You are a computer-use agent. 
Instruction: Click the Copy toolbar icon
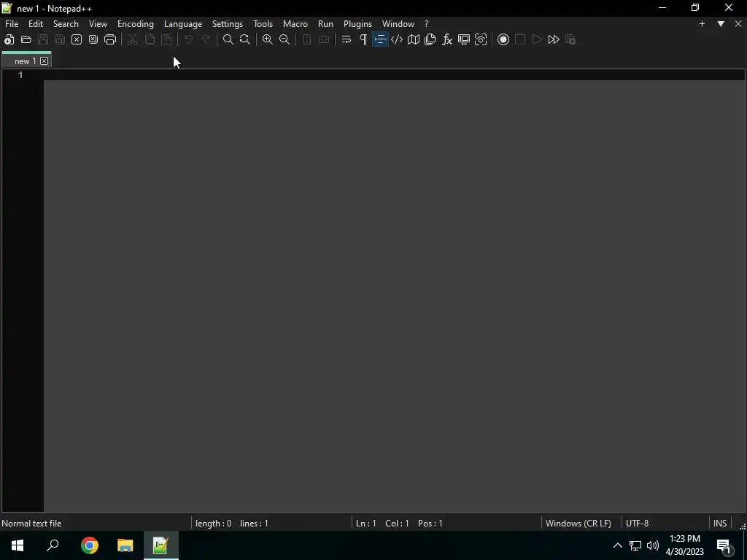[x=150, y=39]
